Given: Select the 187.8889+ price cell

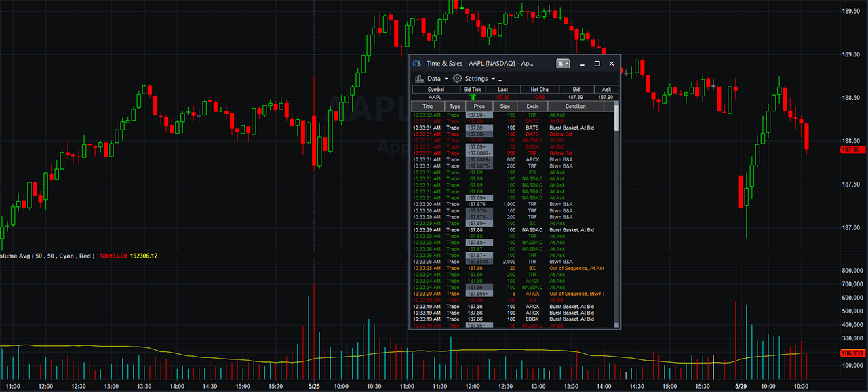Looking at the screenshot, I should coord(479,153).
